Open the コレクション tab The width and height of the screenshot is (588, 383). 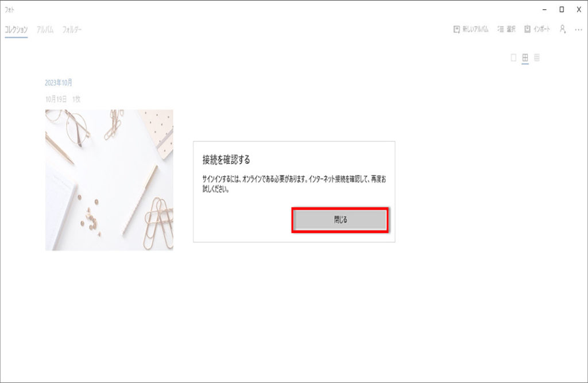tap(16, 29)
